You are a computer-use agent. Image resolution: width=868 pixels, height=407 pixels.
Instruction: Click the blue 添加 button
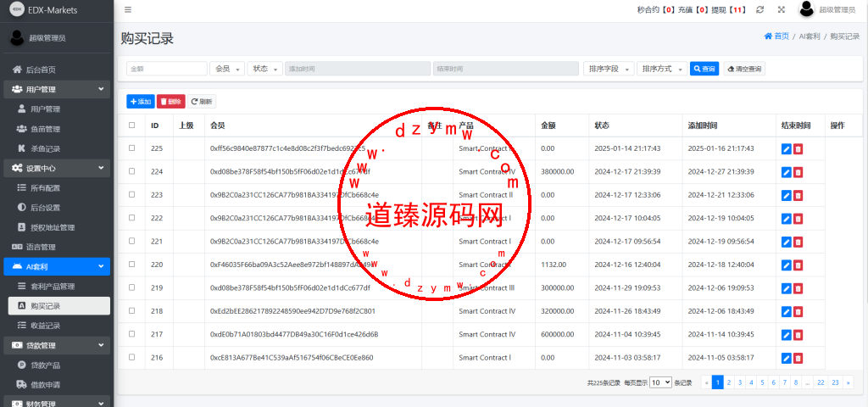click(x=141, y=102)
